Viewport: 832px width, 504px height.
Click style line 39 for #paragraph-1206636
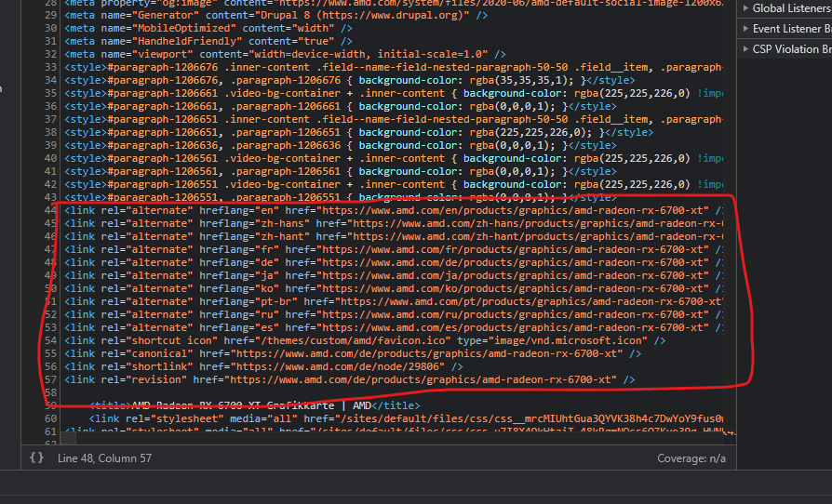341,145
